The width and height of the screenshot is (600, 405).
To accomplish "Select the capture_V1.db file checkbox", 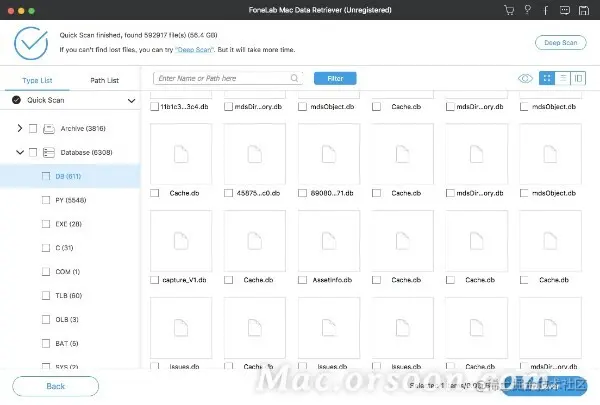I will tap(155, 280).
